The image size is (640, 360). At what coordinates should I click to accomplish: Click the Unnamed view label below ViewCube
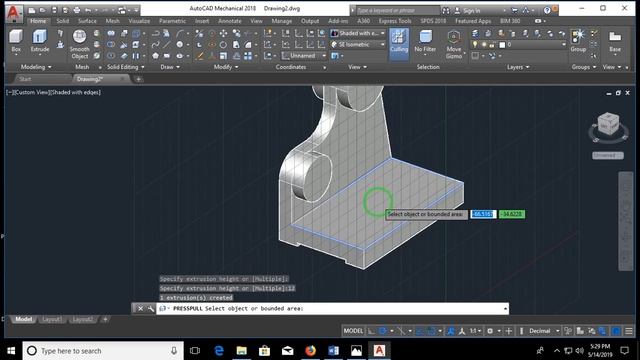pos(607,156)
